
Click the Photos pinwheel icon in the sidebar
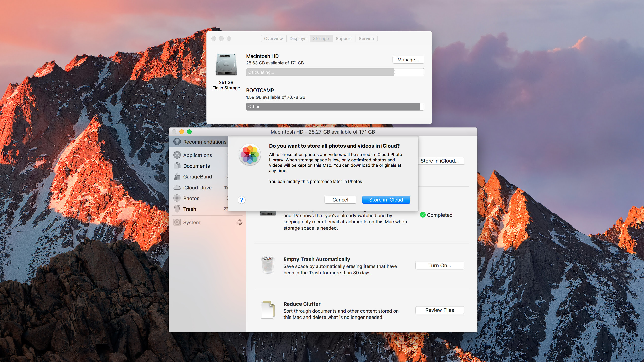pyautogui.click(x=177, y=198)
